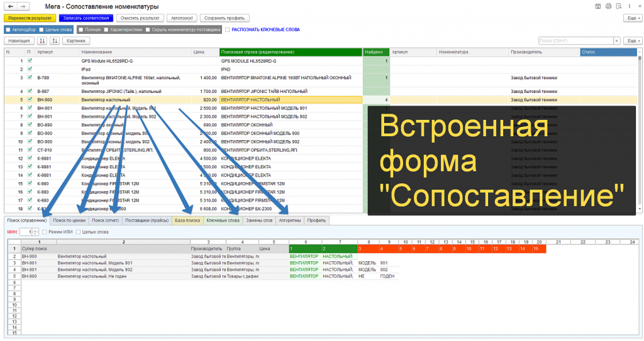Select result Вентилятор настольный, Не годен

coord(123,276)
